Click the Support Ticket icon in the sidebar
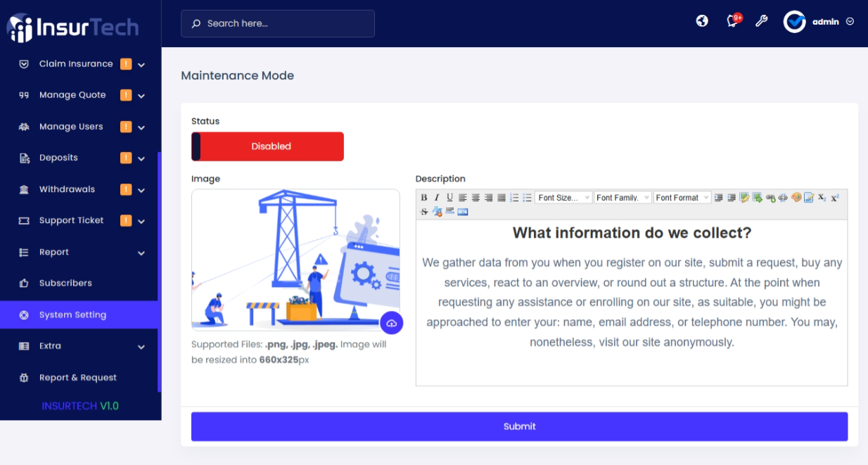Image resolution: width=868 pixels, height=465 pixels. pyautogui.click(x=24, y=220)
